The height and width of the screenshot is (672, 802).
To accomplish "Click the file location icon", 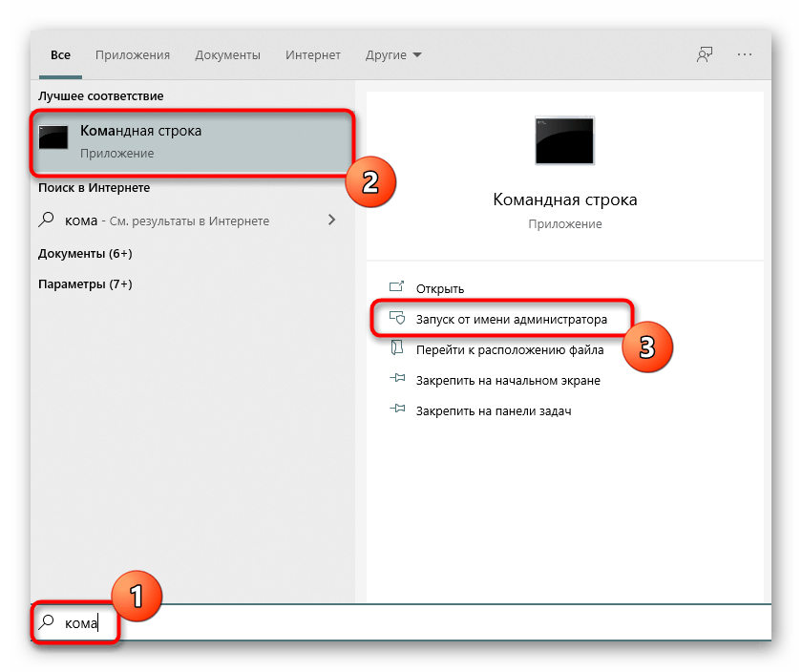I will [x=397, y=349].
